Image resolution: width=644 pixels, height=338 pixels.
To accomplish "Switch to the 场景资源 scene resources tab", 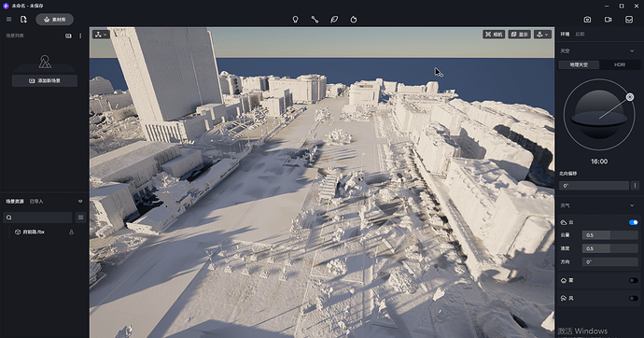I will (14, 202).
